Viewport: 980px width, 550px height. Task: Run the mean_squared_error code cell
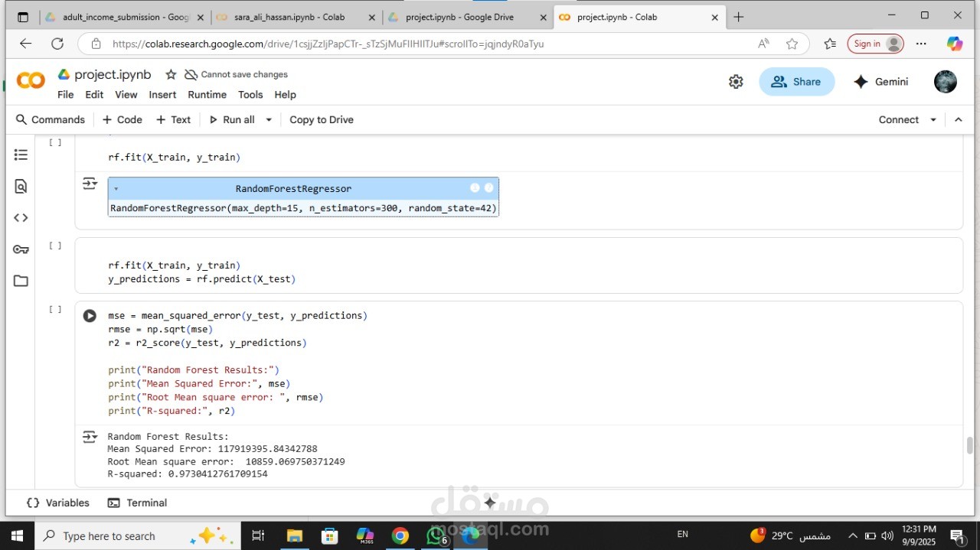pyautogui.click(x=90, y=315)
